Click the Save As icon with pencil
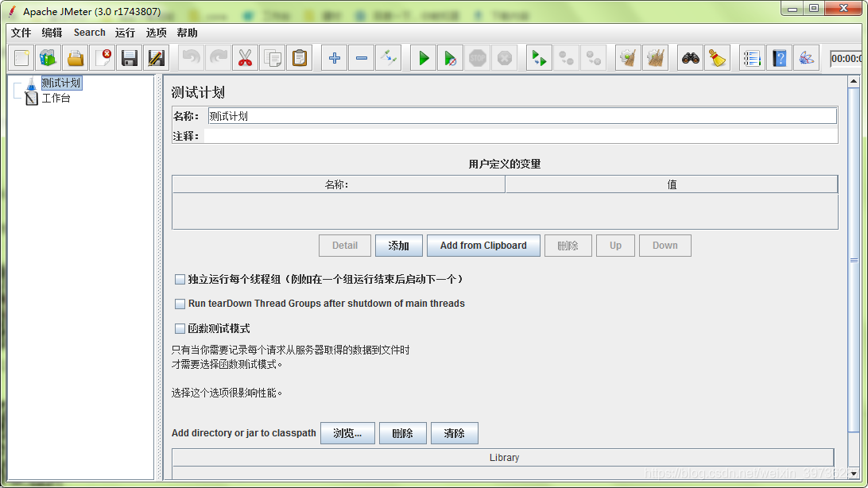The image size is (868, 488). [x=156, y=58]
